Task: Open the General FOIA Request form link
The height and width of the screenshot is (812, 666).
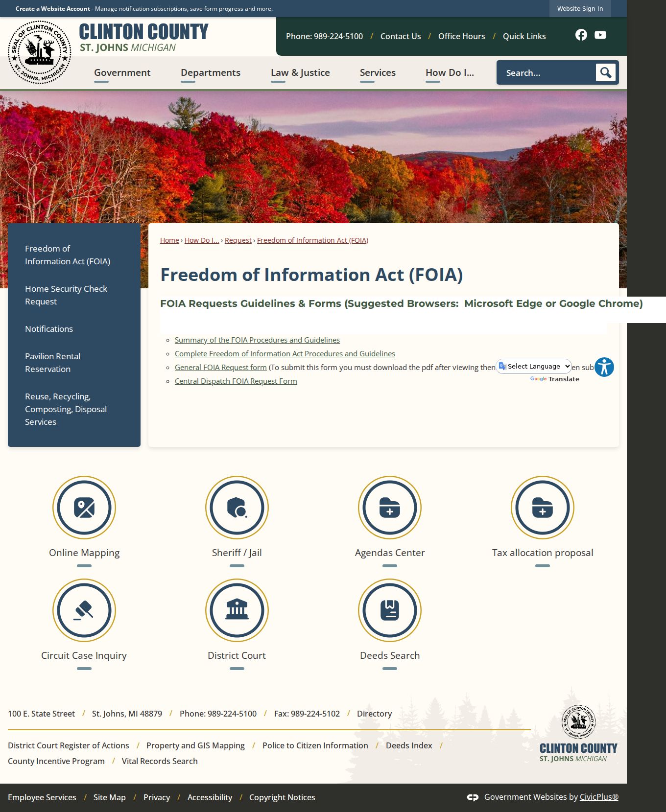Action: point(221,368)
